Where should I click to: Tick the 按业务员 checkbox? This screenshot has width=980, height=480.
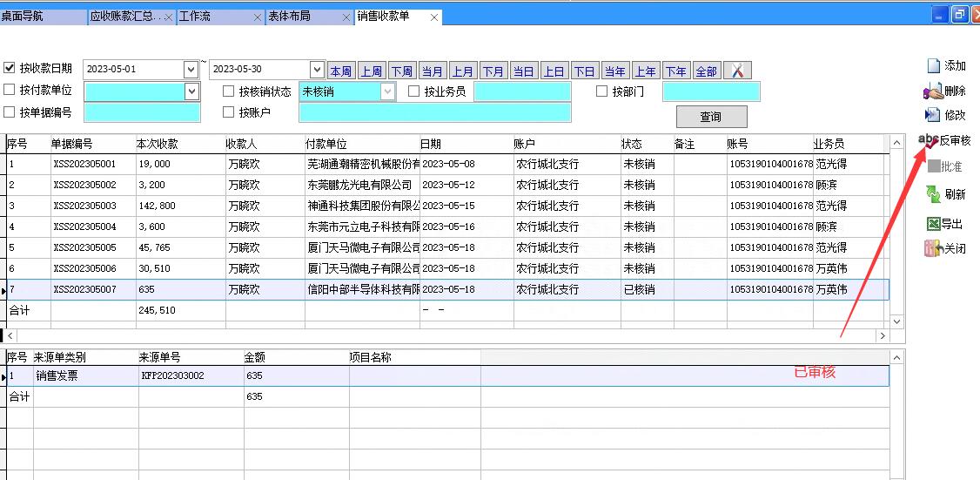pos(413,91)
